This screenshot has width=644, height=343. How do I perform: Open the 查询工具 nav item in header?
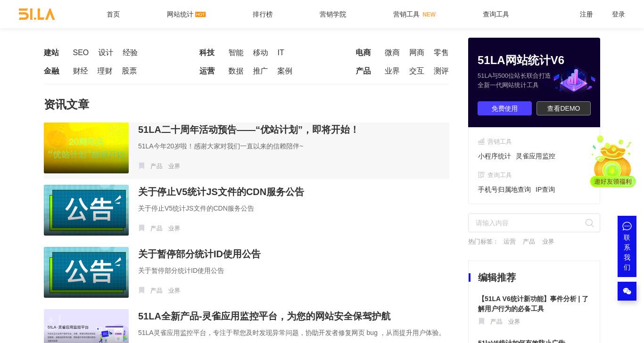pyautogui.click(x=496, y=14)
